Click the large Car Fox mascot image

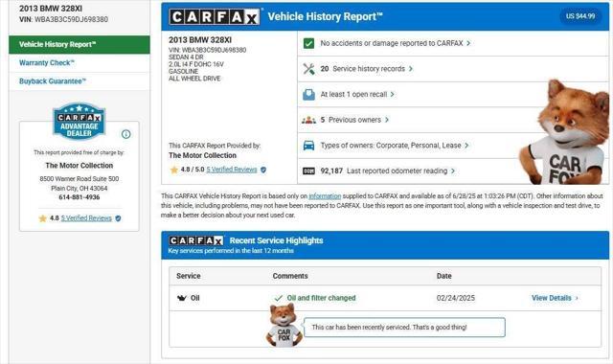pyautogui.click(x=564, y=132)
